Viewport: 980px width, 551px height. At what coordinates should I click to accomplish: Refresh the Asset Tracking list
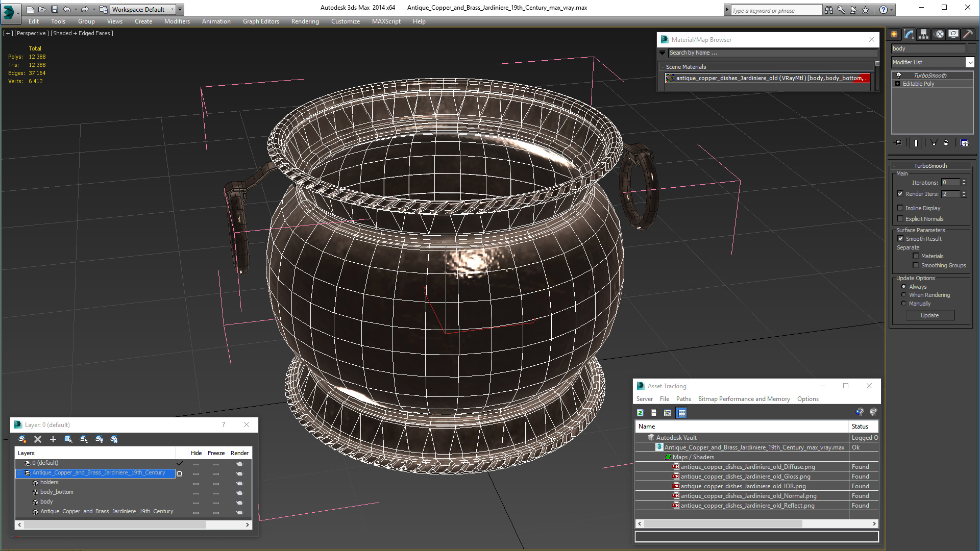tap(640, 413)
